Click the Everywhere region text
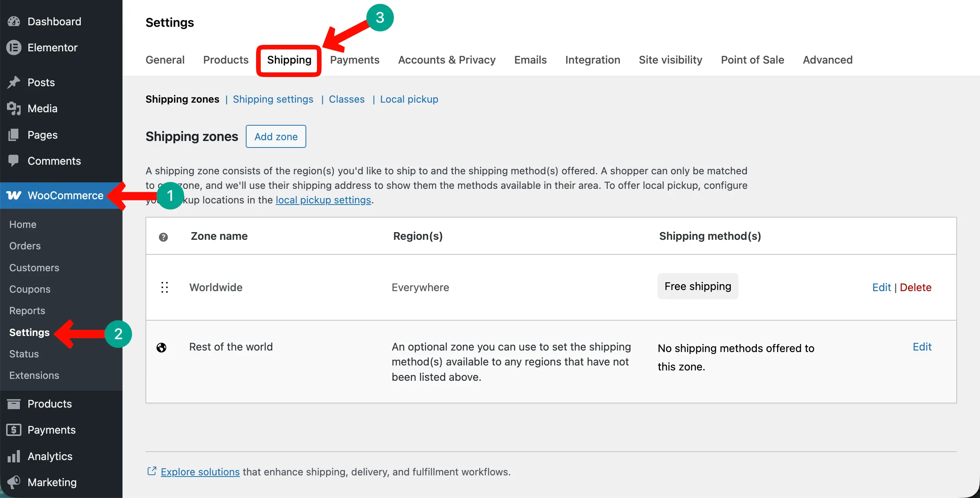Image resolution: width=980 pixels, height=498 pixels. [420, 287]
